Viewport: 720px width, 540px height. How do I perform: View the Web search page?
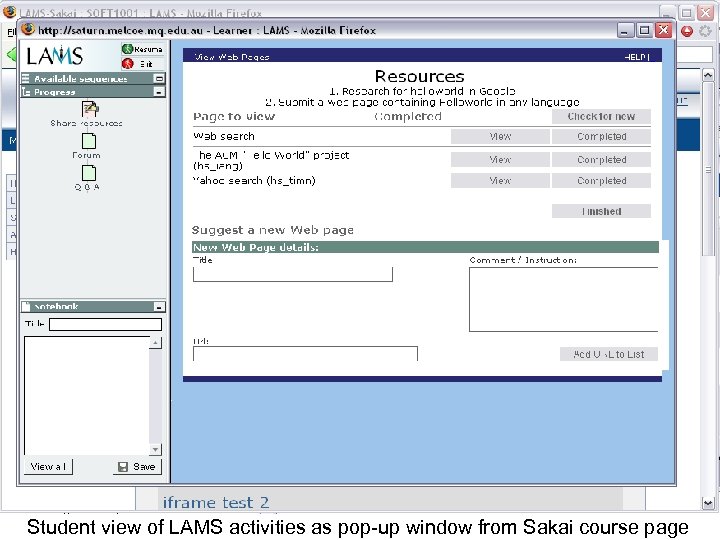click(x=500, y=136)
